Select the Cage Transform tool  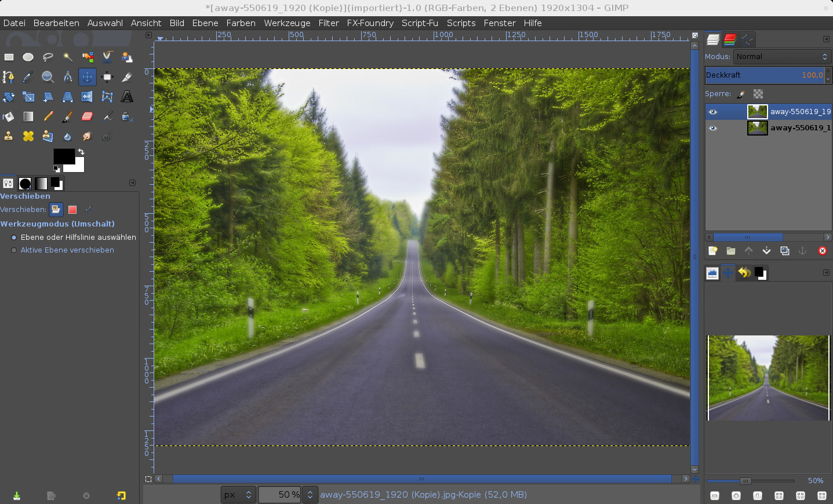[107, 97]
